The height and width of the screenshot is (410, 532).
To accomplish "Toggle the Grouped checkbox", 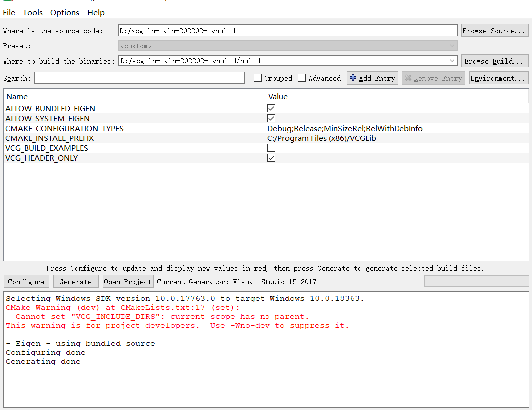I will (x=258, y=78).
